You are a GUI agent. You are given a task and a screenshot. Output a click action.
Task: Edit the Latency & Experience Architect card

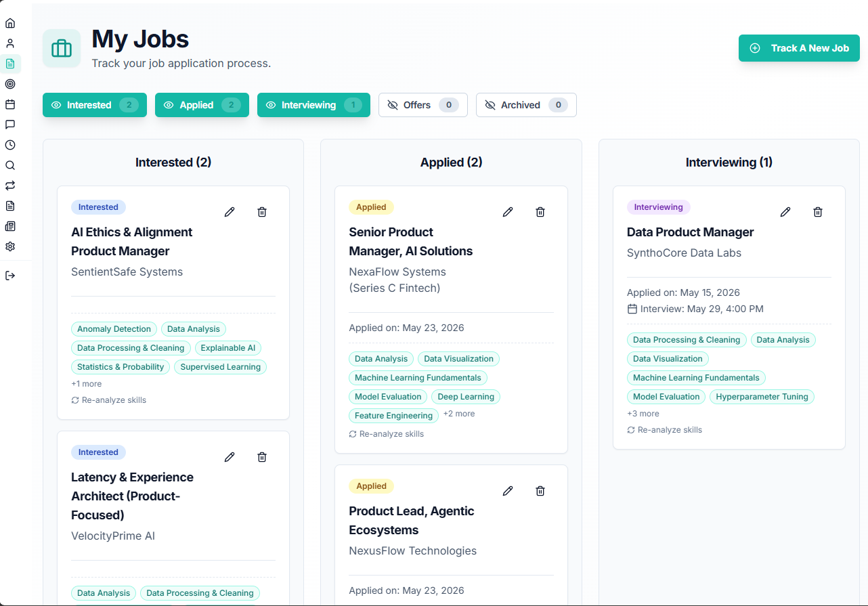click(x=230, y=457)
